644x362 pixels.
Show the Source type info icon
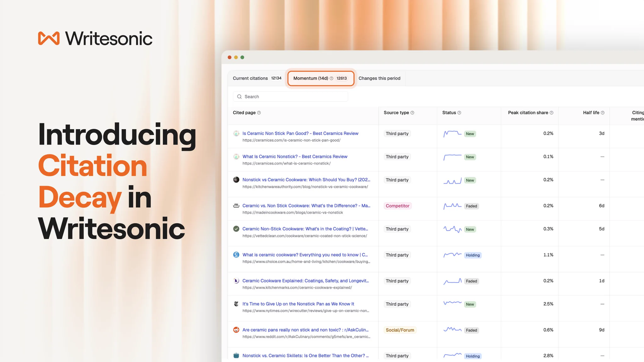pos(412,113)
